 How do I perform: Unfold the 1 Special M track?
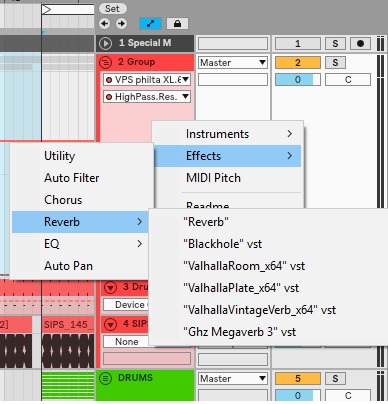point(106,43)
